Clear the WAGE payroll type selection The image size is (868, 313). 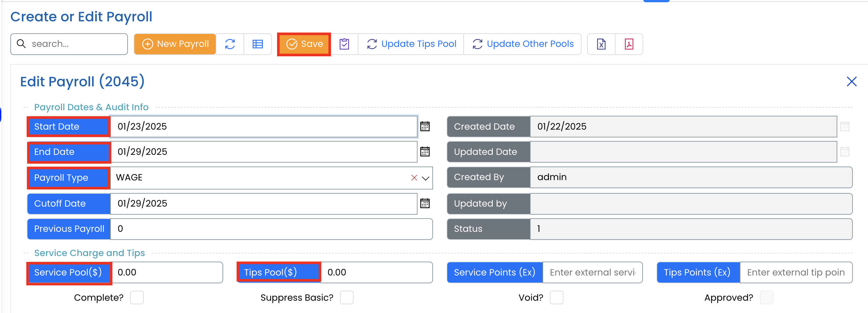[x=414, y=178]
